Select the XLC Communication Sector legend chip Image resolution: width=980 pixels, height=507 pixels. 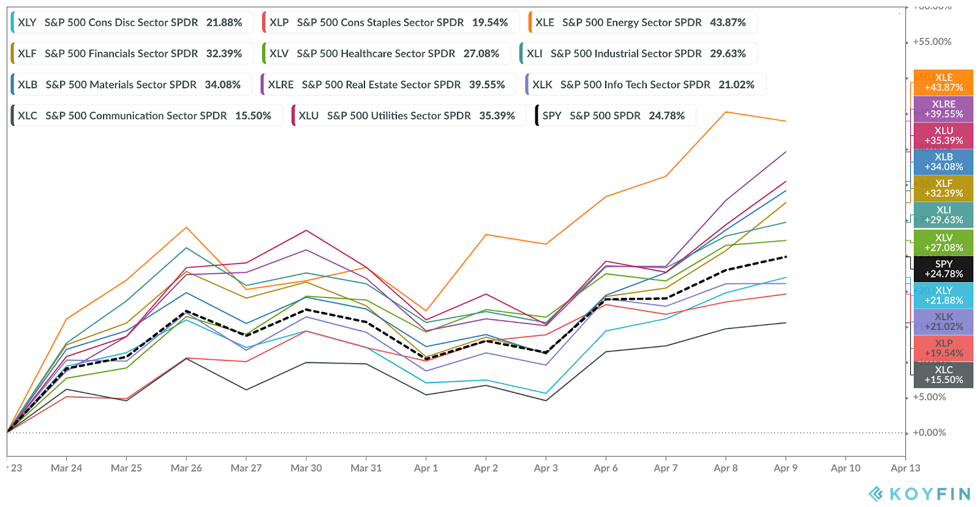(x=145, y=116)
